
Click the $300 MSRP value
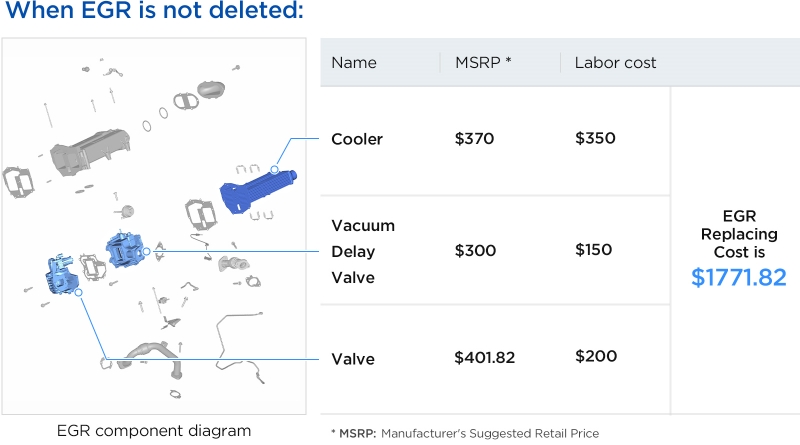476,251
